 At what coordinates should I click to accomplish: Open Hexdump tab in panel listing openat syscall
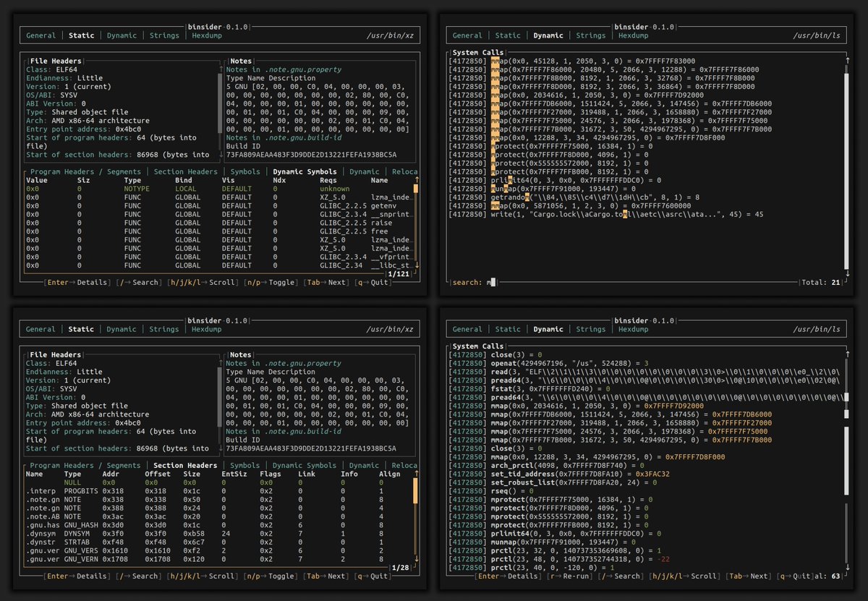pos(634,329)
